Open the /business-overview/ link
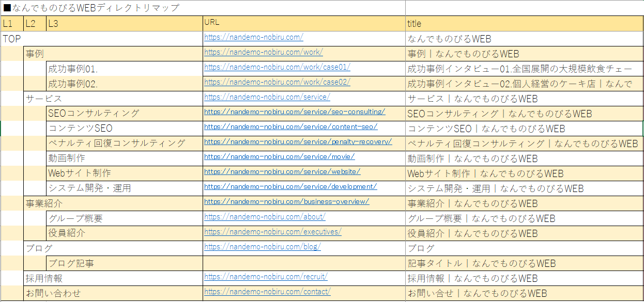 pyautogui.click(x=286, y=202)
